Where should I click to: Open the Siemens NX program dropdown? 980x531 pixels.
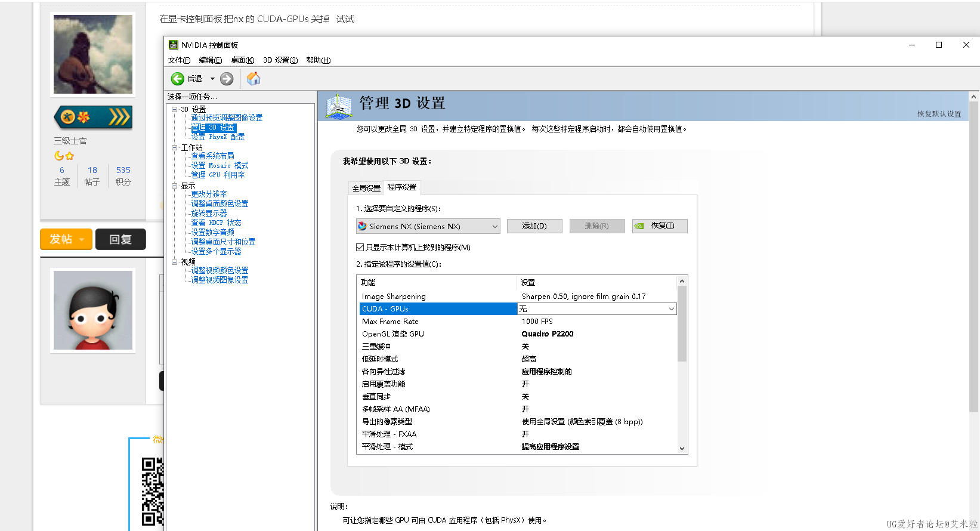[428, 226]
